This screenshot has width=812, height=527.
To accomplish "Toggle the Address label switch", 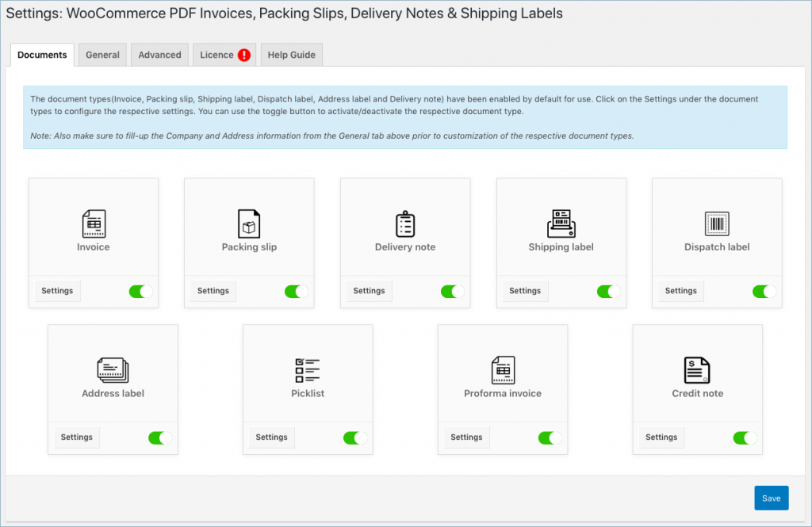I will click(x=160, y=438).
